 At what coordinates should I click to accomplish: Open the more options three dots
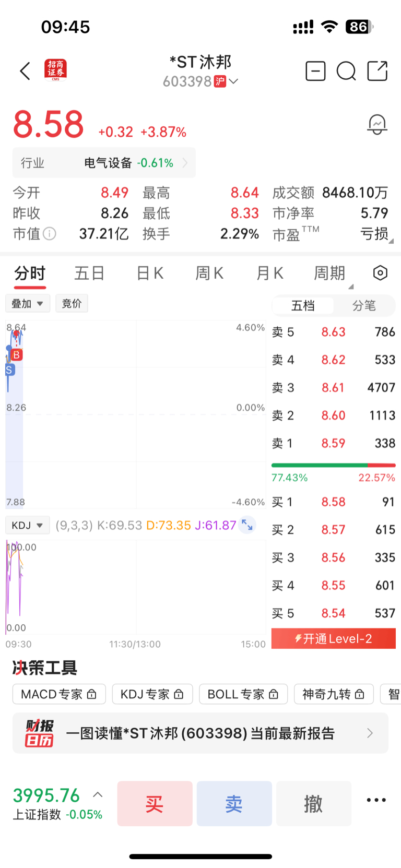(x=376, y=800)
